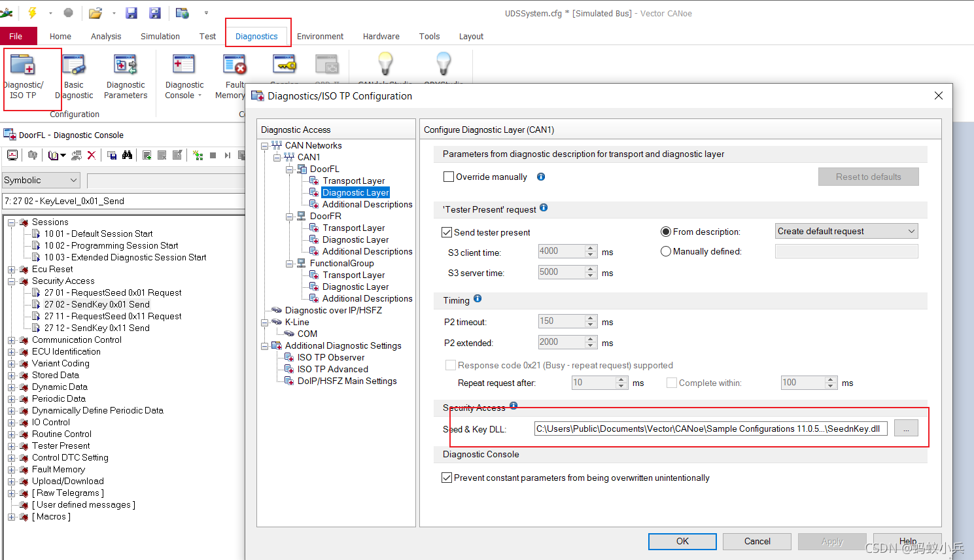The height and width of the screenshot is (560, 974).
Task: Increase the P2 timeout spinner value
Action: pyautogui.click(x=591, y=318)
